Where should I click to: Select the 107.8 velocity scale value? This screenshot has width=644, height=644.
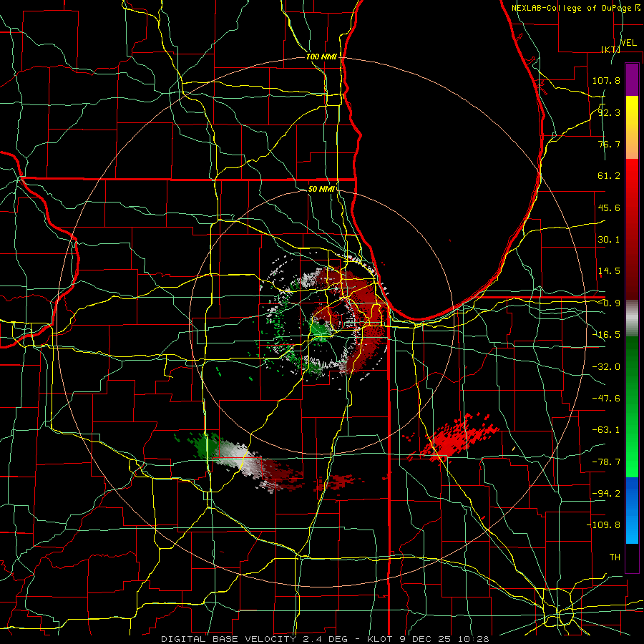click(x=606, y=80)
